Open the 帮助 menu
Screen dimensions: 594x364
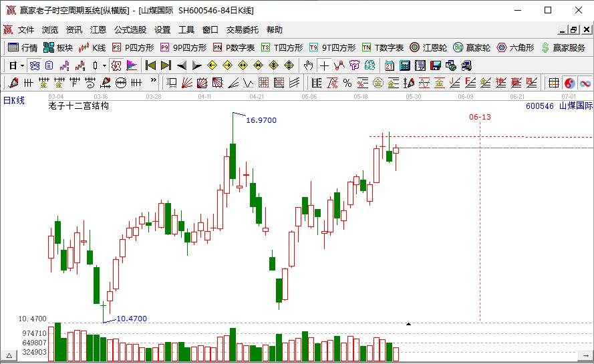pos(275,30)
